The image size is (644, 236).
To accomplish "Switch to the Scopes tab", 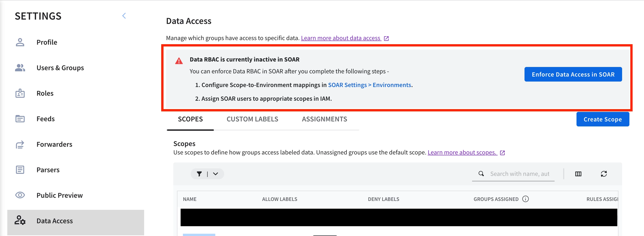I will [x=190, y=119].
